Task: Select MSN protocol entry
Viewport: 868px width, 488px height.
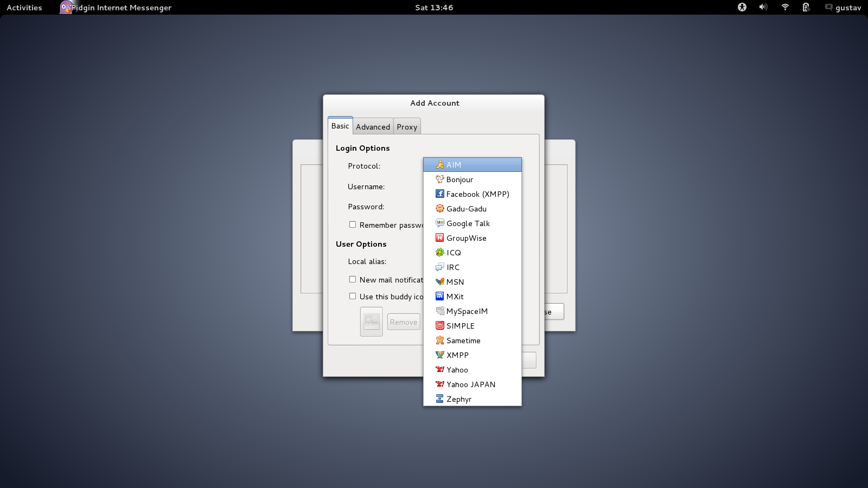Action: click(x=473, y=281)
